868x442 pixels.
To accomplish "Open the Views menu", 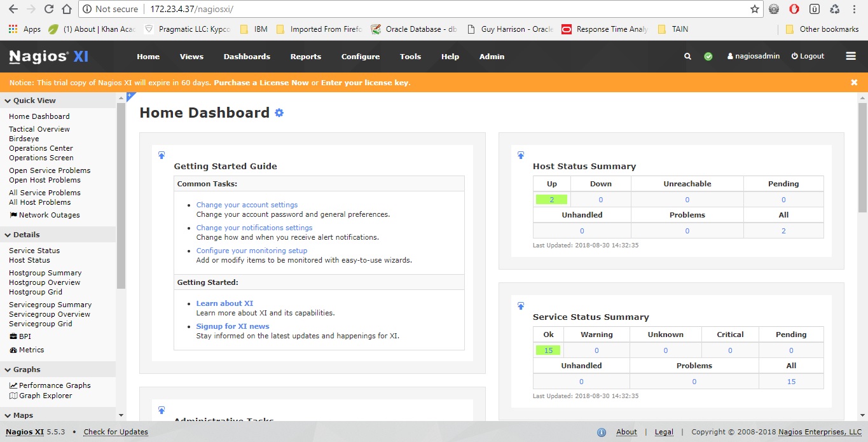I will [191, 57].
